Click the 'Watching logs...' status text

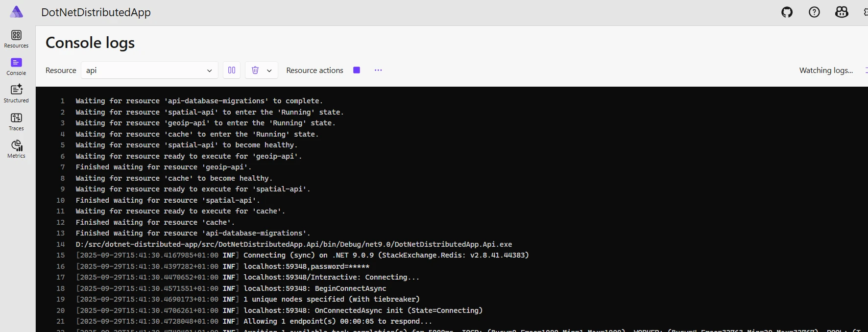[826, 70]
